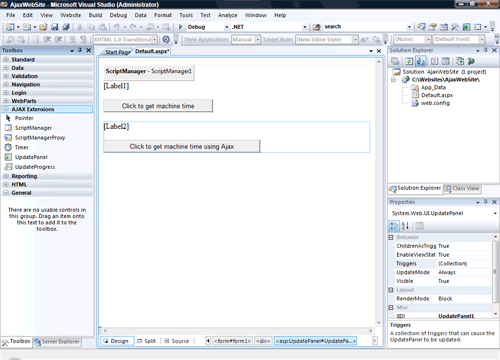
Task: Click the View Designer icon in Solution Explorer
Action: tap(445, 61)
